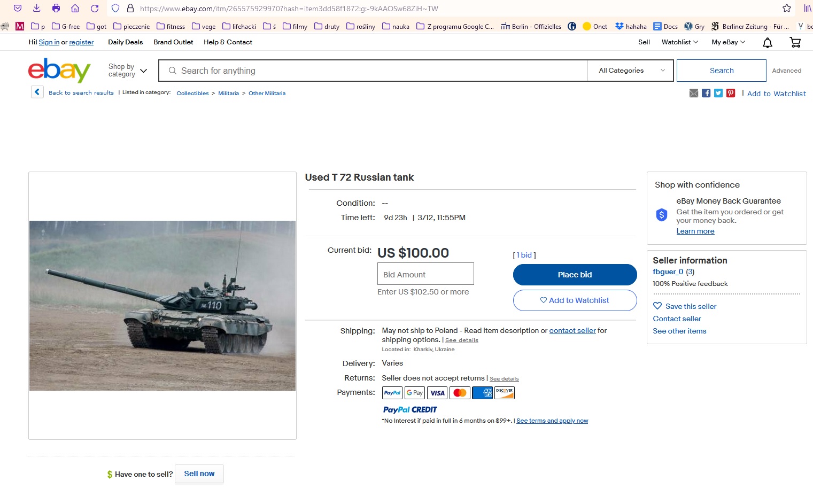The height and width of the screenshot is (504, 813).
Task: Open the Watchlist dropdown in header
Action: point(679,42)
